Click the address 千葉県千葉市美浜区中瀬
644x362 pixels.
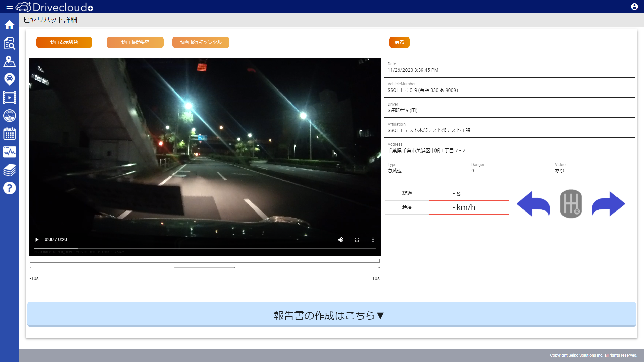point(426,150)
